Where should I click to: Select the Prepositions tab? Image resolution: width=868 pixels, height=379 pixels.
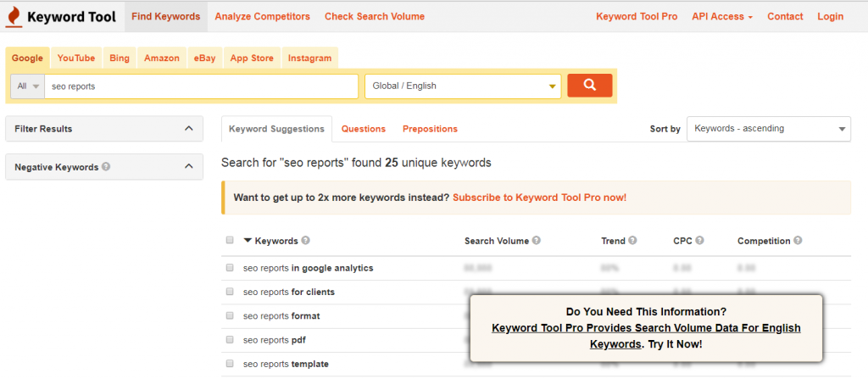click(430, 129)
